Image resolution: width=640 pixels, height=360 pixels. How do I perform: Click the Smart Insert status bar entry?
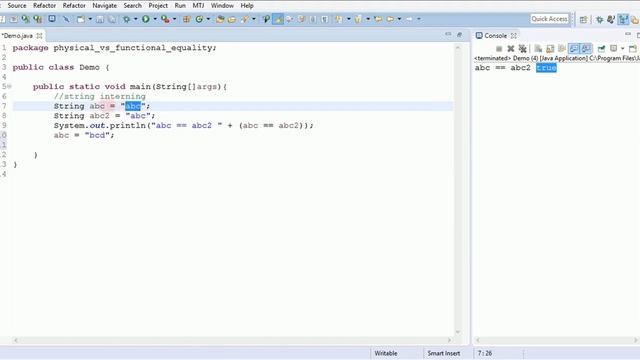coord(444,353)
